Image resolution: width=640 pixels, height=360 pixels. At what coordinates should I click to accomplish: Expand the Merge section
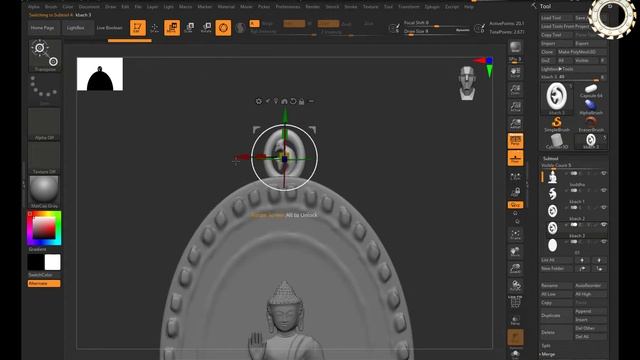548,354
